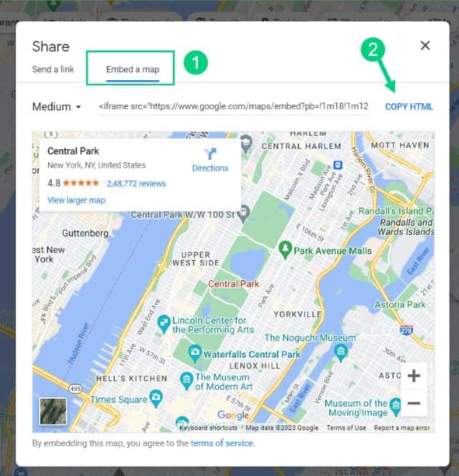
Task: Click The Noguchi Museum pin icon
Action: [x=341, y=352]
